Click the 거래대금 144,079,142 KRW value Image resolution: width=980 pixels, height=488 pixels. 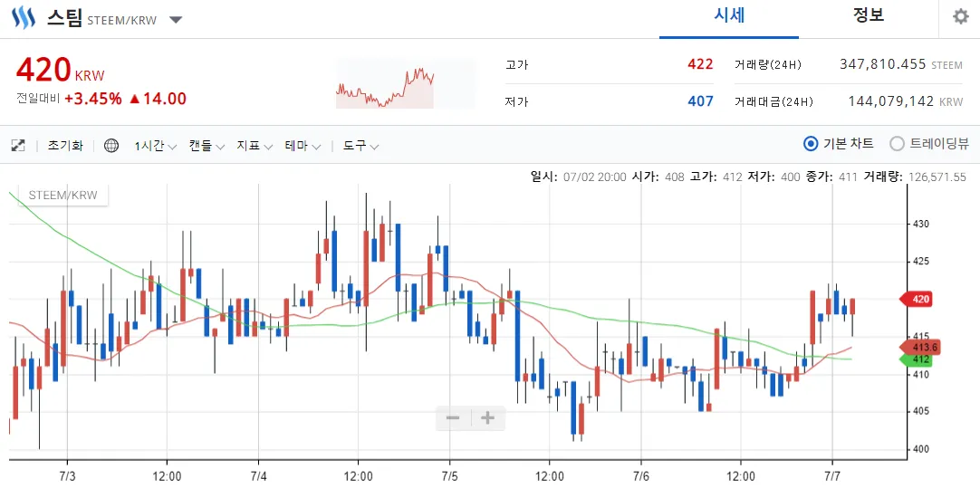click(x=906, y=101)
